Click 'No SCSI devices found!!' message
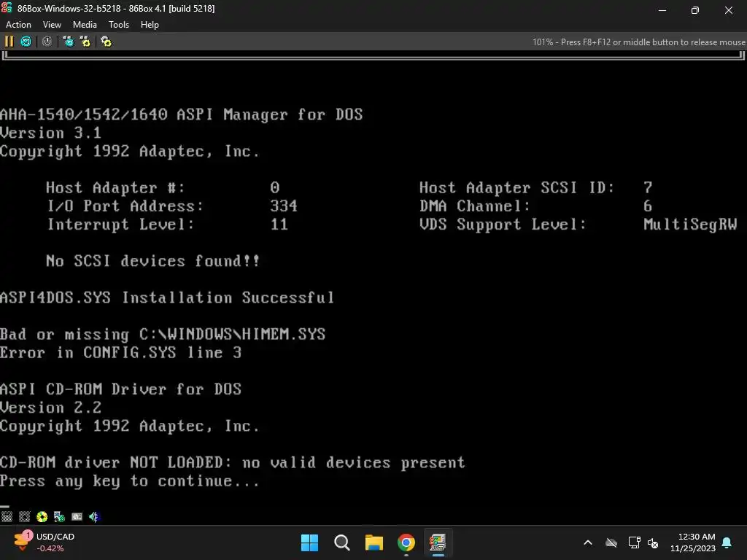The width and height of the screenshot is (747, 560). click(153, 261)
